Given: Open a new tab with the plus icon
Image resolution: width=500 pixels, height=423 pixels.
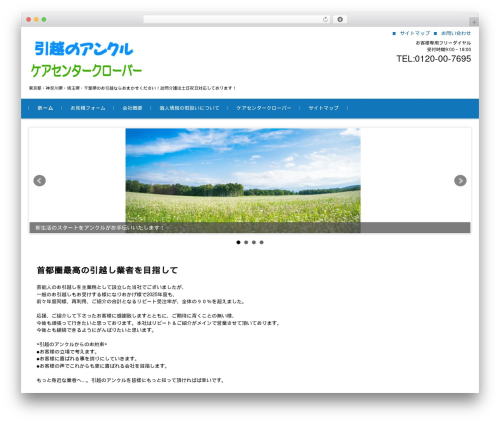Looking at the screenshot, I should click(x=474, y=22).
